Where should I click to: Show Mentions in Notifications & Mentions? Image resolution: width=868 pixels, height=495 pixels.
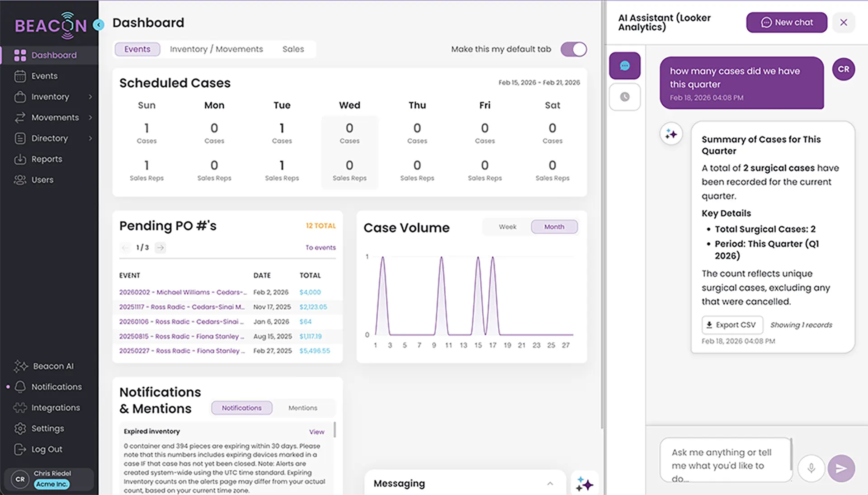(303, 408)
